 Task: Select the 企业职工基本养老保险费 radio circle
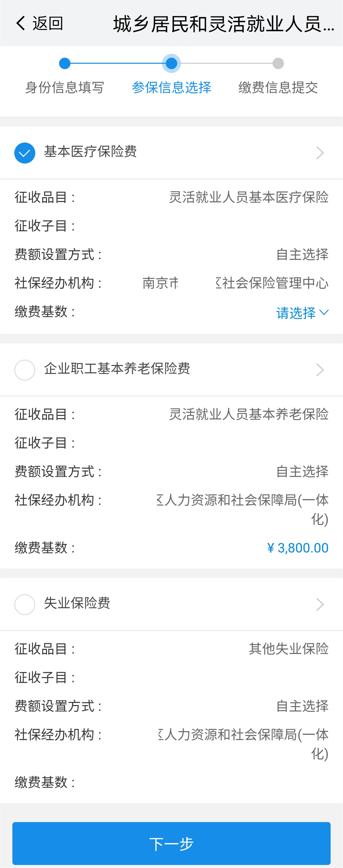coord(24,370)
